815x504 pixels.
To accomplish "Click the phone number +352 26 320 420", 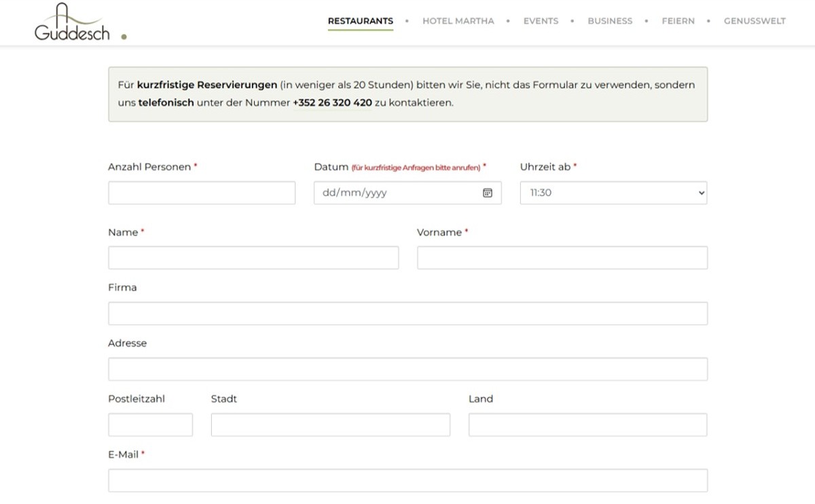I will (x=331, y=103).
